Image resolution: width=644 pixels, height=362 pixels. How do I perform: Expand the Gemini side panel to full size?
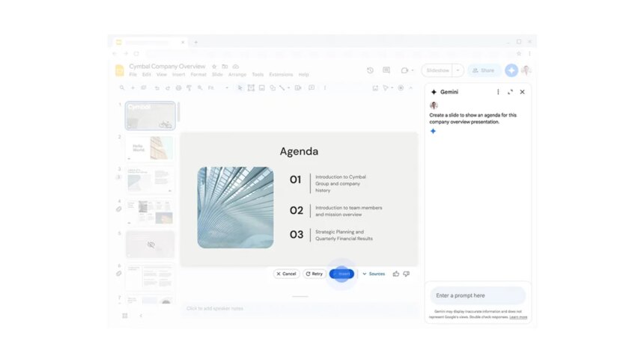[x=510, y=92]
